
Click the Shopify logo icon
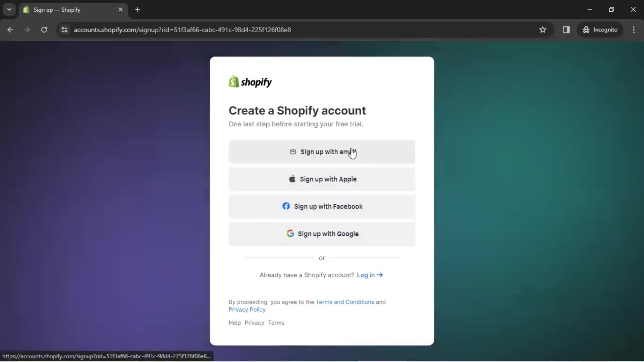click(233, 82)
